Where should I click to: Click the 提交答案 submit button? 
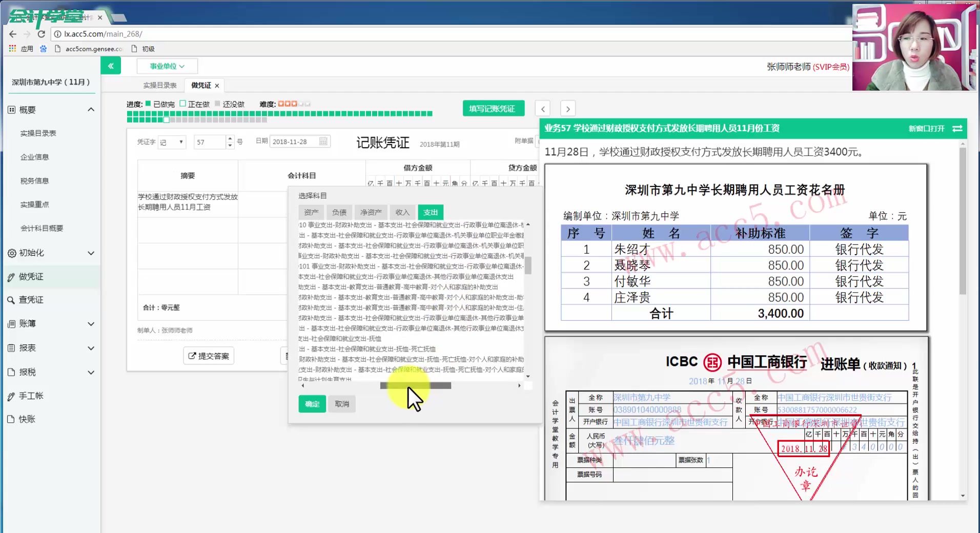[x=208, y=355]
